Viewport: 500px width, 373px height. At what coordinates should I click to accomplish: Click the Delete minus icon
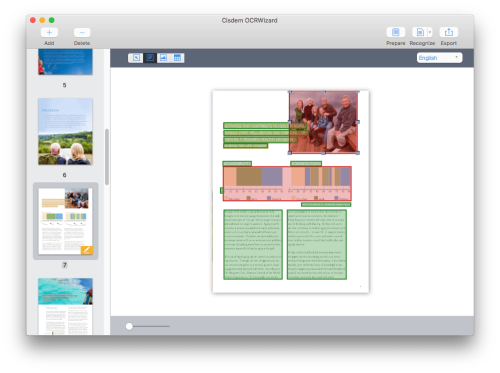pos(82,32)
